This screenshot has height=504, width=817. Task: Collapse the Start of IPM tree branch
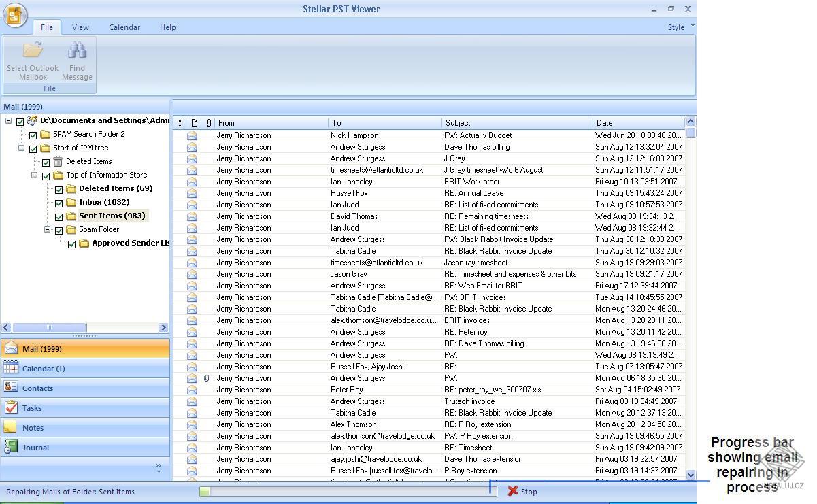[21, 148]
